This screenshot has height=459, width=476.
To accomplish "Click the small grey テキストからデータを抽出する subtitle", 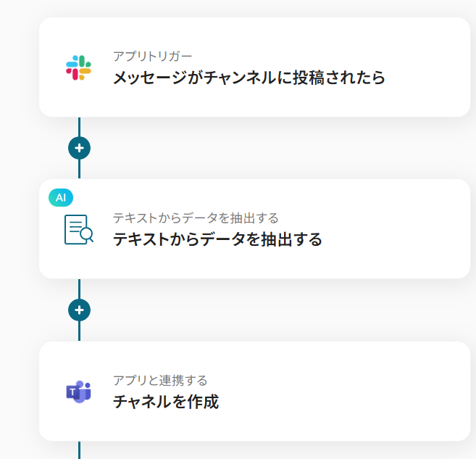I will 196,218.
